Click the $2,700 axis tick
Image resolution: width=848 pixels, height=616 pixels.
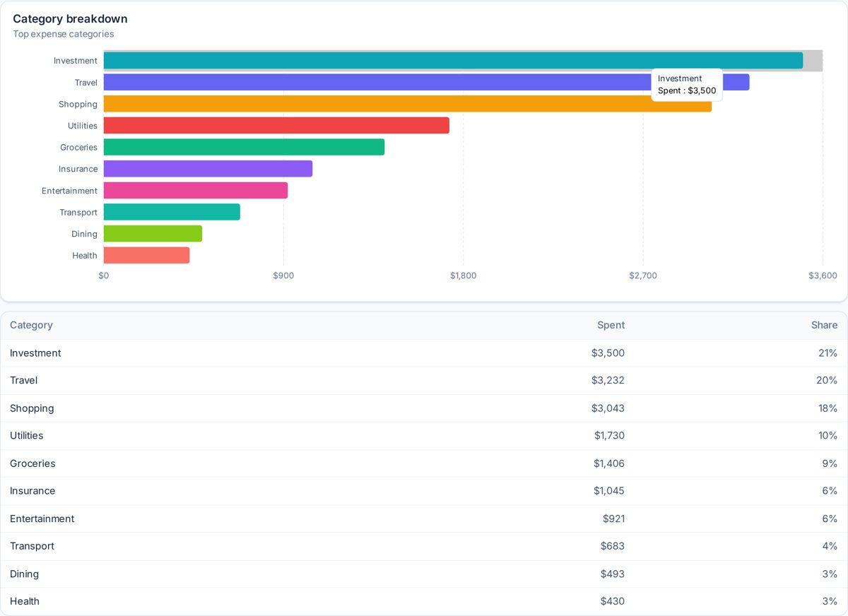coord(643,276)
